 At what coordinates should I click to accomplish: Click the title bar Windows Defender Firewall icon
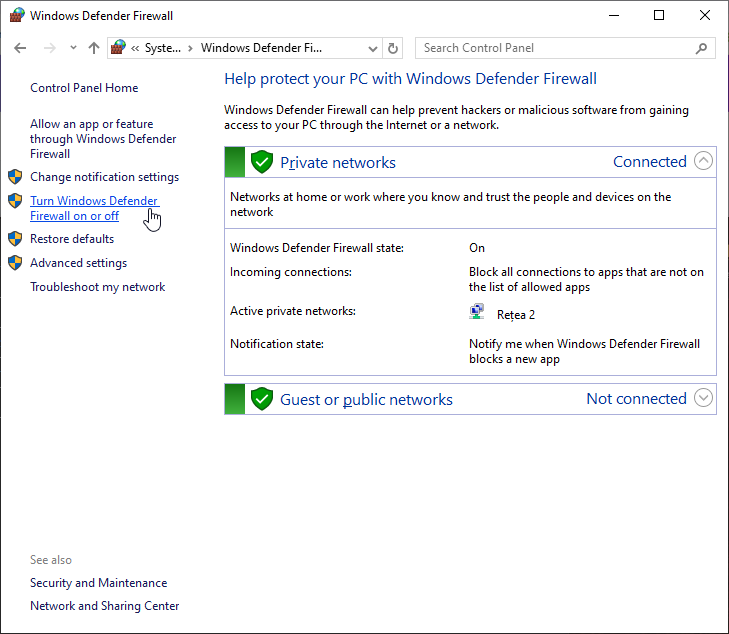[17, 15]
